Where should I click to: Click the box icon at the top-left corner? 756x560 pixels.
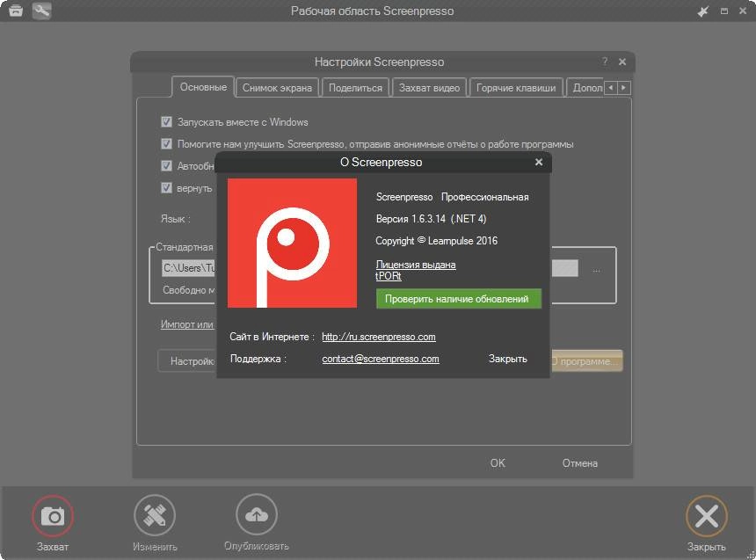[x=16, y=11]
